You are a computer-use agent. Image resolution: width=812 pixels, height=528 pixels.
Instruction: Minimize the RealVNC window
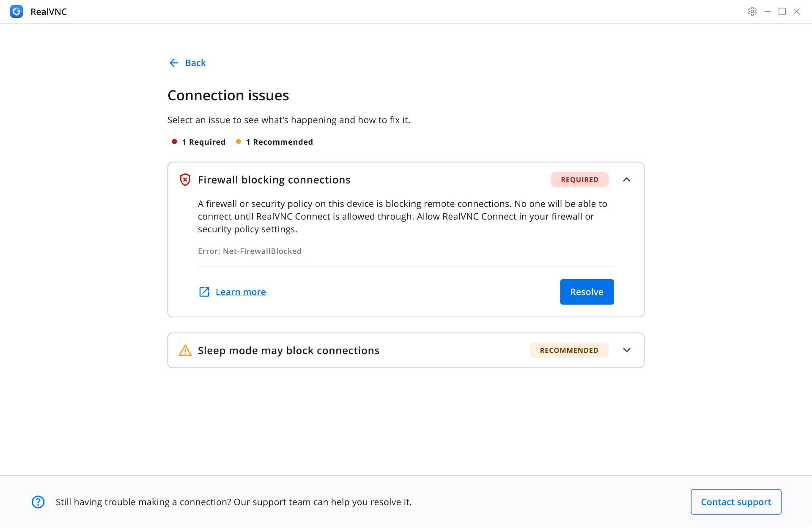point(768,11)
